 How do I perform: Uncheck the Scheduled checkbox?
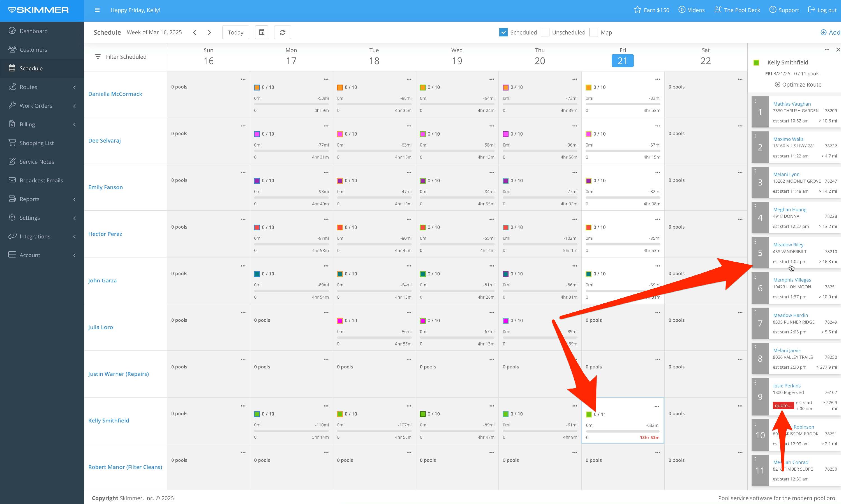[503, 32]
